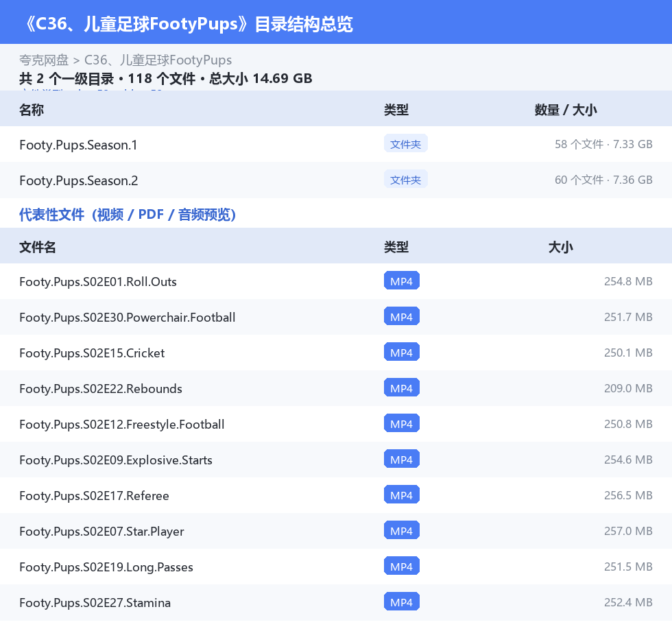This screenshot has height=642, width=672.
Task: Select the 251.7 MB size value
Action: (628, 317)
